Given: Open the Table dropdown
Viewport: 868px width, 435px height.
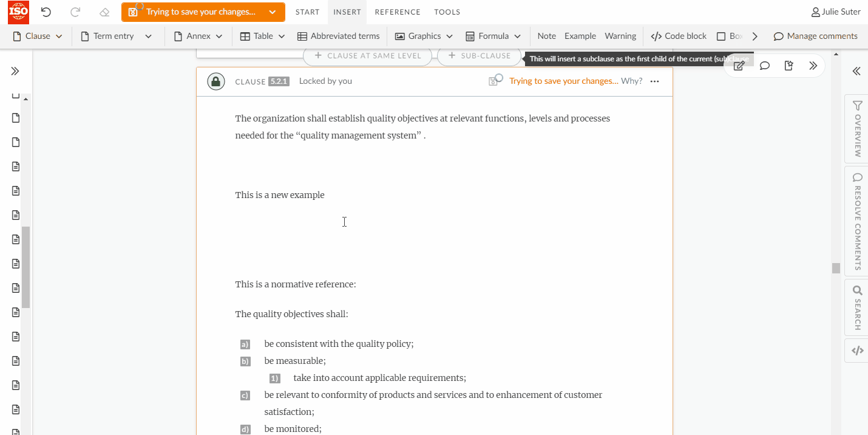Looking at the screenshot, I should point(263,36).
